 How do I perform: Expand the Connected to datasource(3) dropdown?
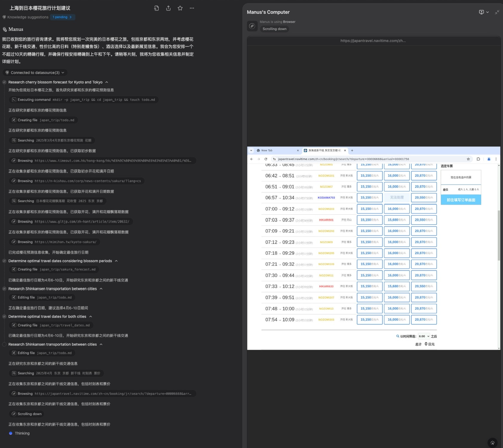click(35, 73)
